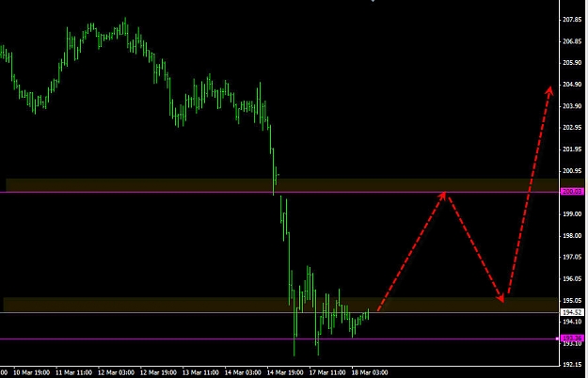Viewport: 588px width, 378px height.
Task: Click the 205.90 price axis label
Action: tap(572, 63)
